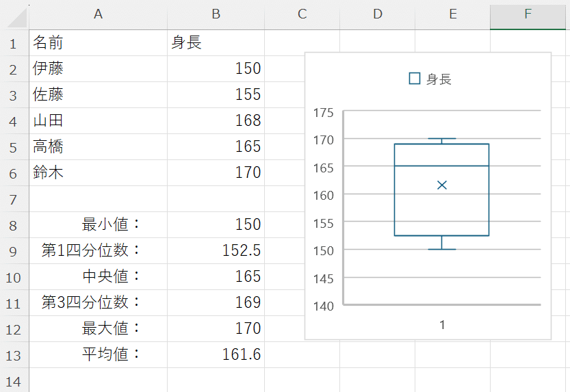The height and width of the screenshot is (392, 570).
Task: Click the median line of the box plot
Action: click(x=441, y=166)
